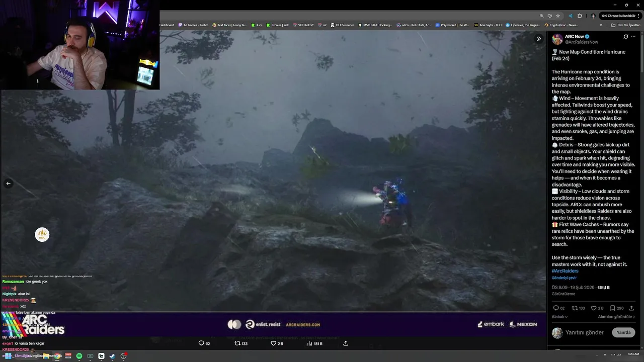Open the ARC Now profile avatar
The height and width of the screenshot is (362, 644).
tap(557, 39)
